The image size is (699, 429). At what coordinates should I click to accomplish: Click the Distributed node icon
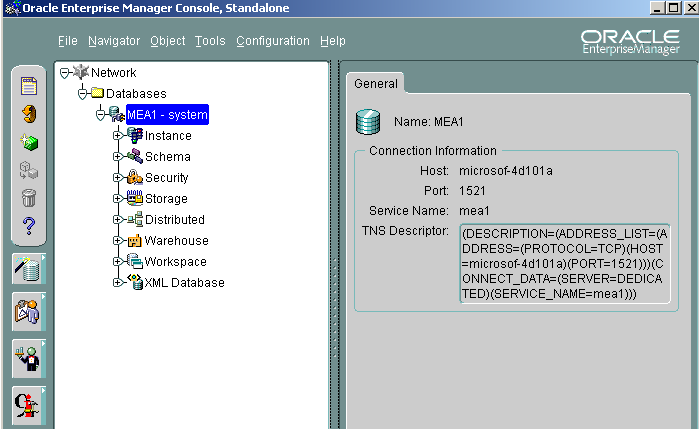[135, 219]
